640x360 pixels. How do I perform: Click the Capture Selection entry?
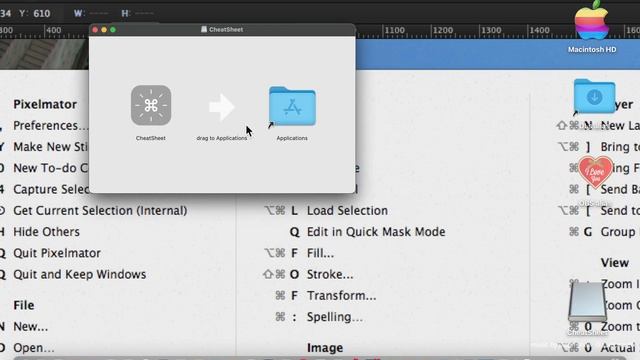tap(51, 189)
